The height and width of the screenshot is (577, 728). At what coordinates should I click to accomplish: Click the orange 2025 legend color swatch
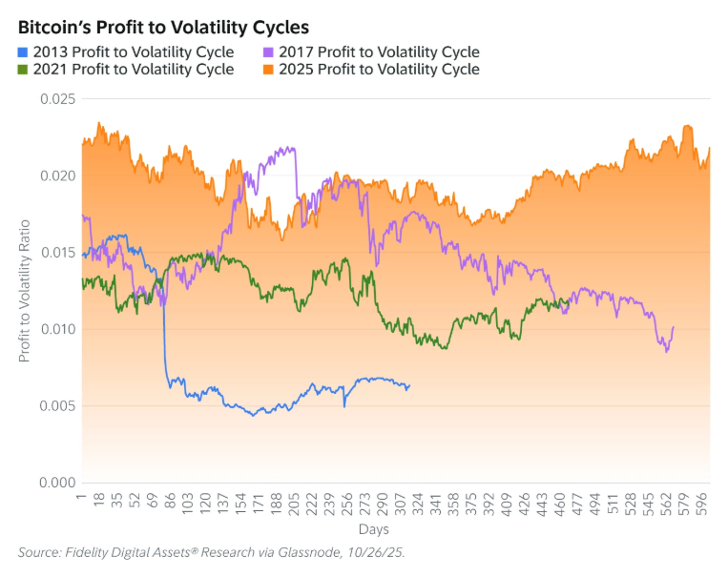[x=271, y=70]
